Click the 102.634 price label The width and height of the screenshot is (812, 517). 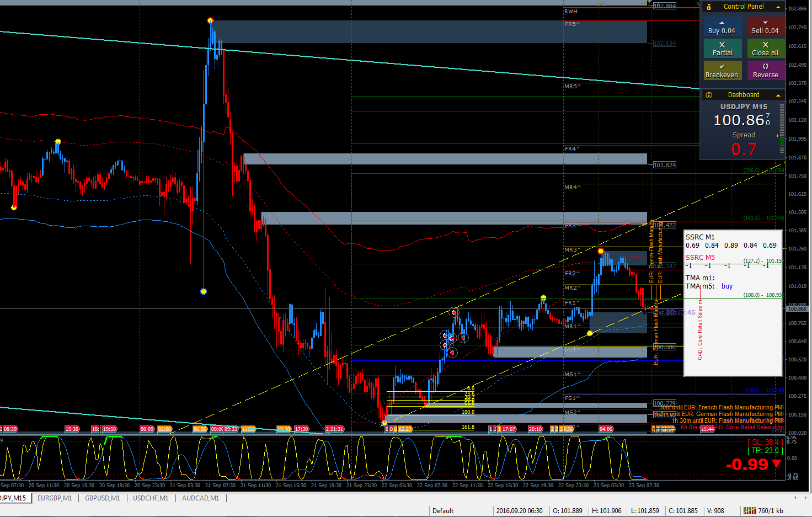tap(664, 44)
